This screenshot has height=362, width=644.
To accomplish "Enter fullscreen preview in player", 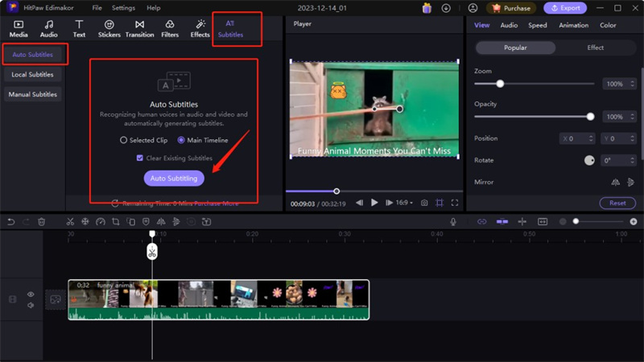I will (x=455, y=203).
